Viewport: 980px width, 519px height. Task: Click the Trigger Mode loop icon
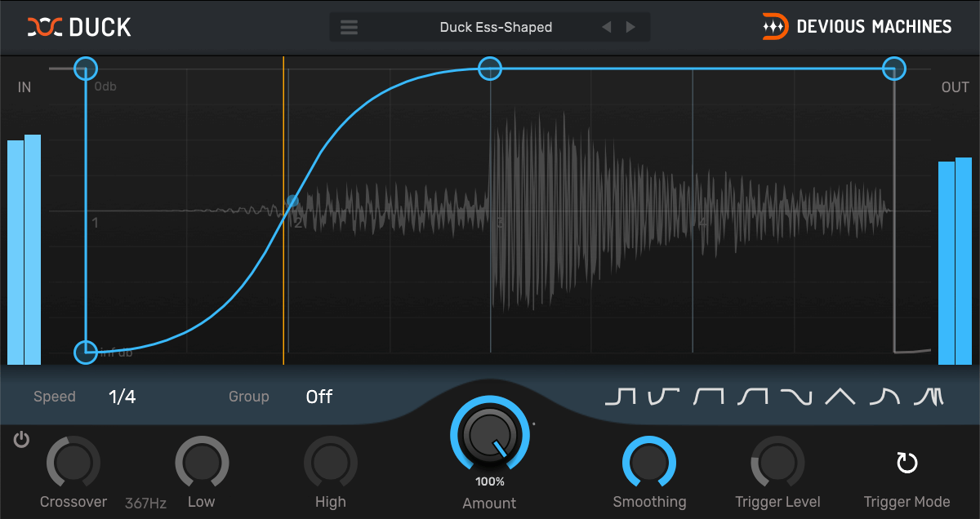tap(906, 464)
